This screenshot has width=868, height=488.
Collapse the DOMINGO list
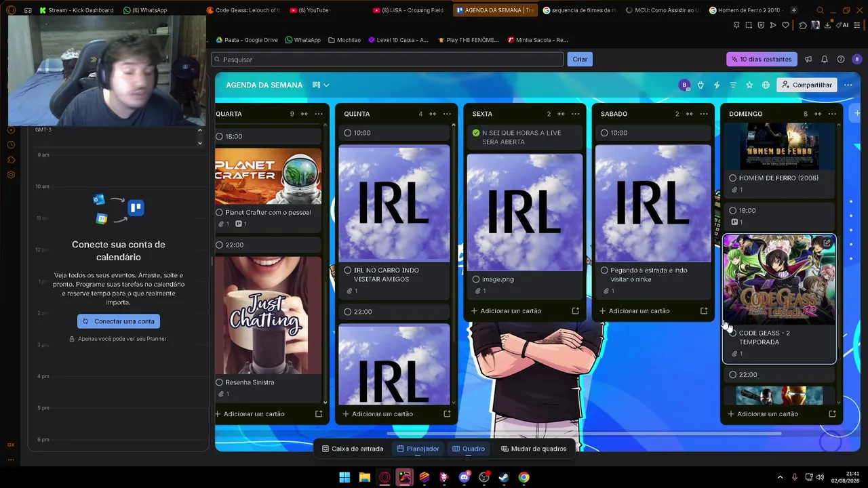point(818,114)
